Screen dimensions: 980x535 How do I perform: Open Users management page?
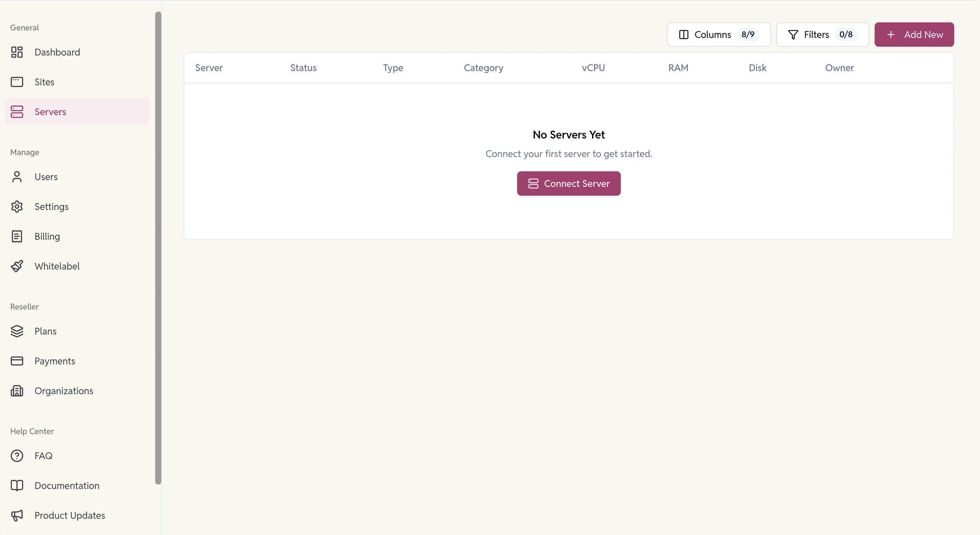[x=77, y=177]
